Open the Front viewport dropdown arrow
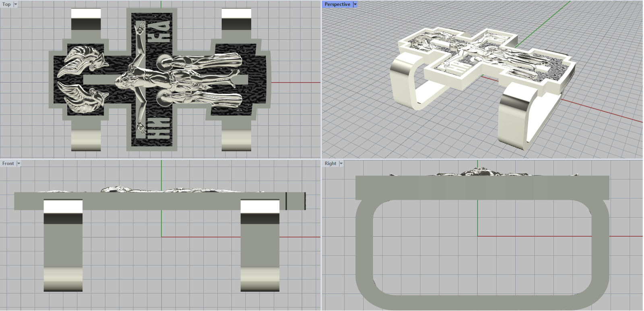This screenshot has width=644, height=311. tap(19, 164)
